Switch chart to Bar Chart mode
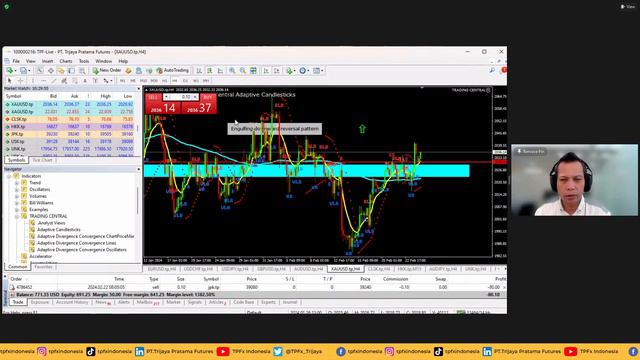The image size is (640, 360). [198, 71]
